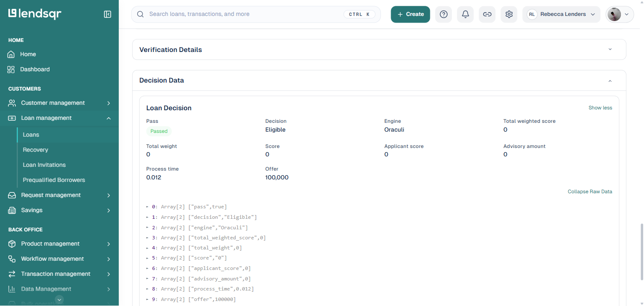Click the Workflow management icon
This screenshot has width=644, height=306.
click(x=12, y=259)
